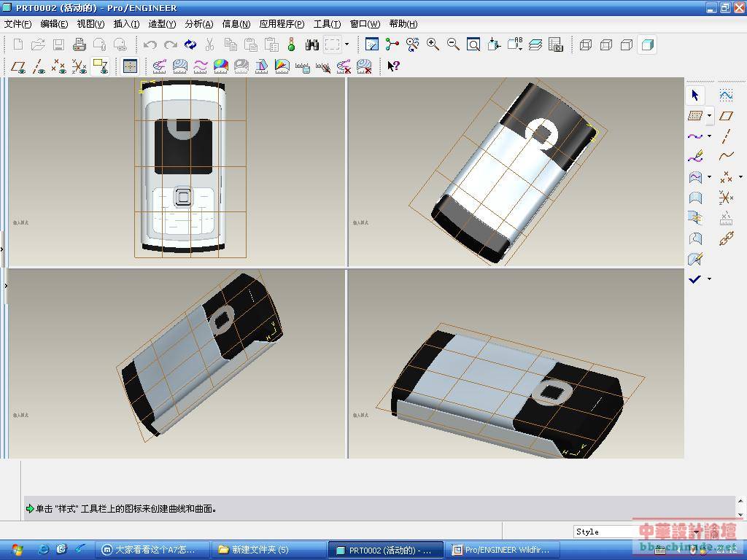Choose the Select arrow in Style toolbar

click(695, 96)
